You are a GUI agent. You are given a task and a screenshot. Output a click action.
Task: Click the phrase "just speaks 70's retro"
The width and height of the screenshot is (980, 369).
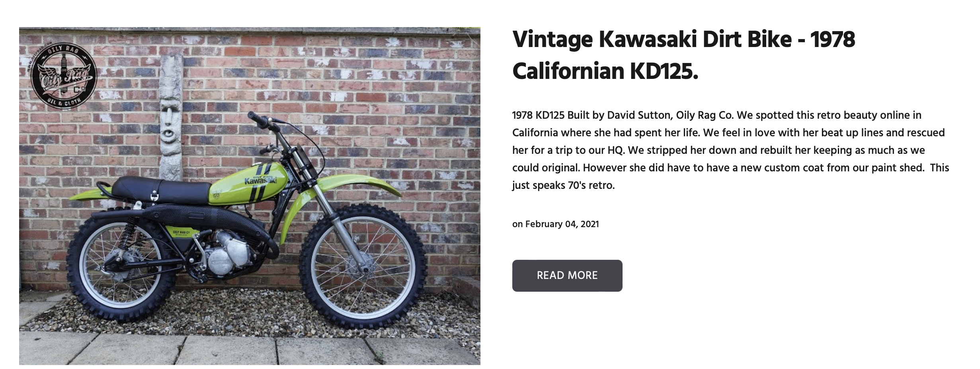coord(563,185)
